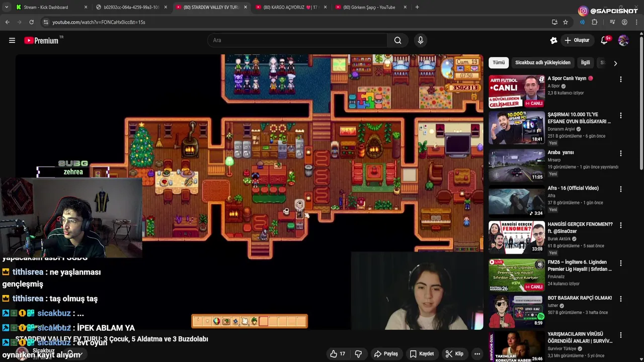Share the video using Paylaş
Viewport: 644px width, 362px height.
(386, 353)
